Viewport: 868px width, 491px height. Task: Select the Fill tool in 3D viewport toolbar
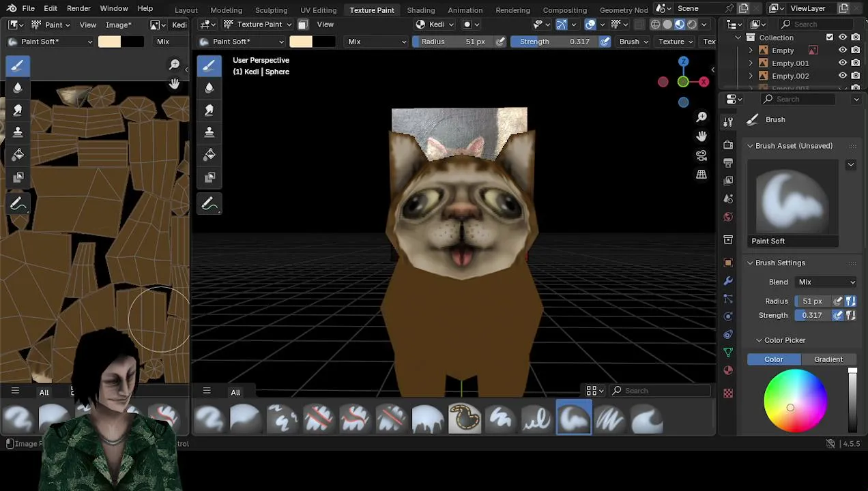(x=209, y=155)
